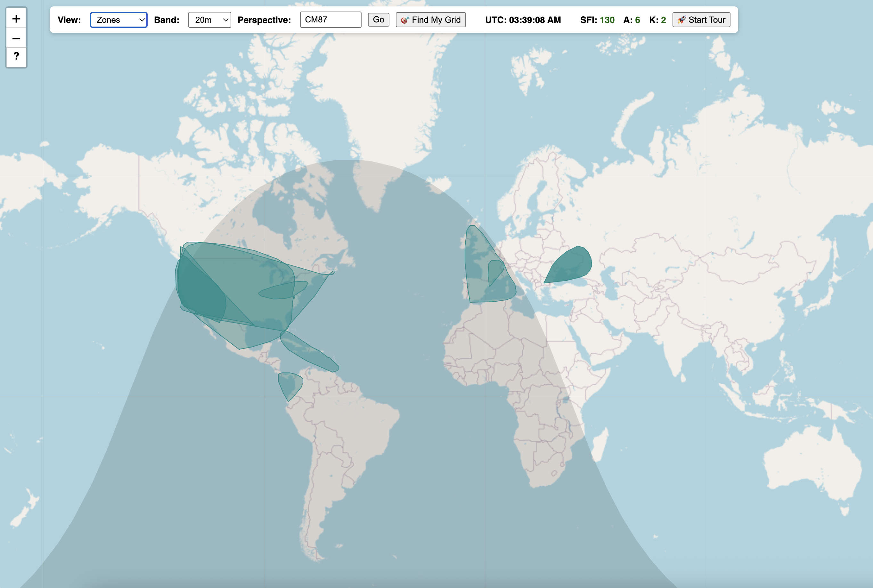
Task: Click the Find My Grid button
Action: point(431,20)
